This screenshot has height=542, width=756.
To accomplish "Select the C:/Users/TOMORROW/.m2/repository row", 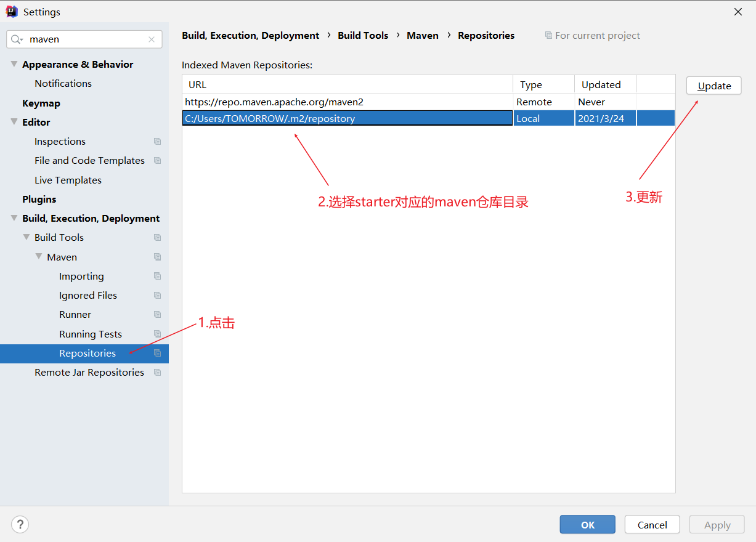I will coord(429,118).
